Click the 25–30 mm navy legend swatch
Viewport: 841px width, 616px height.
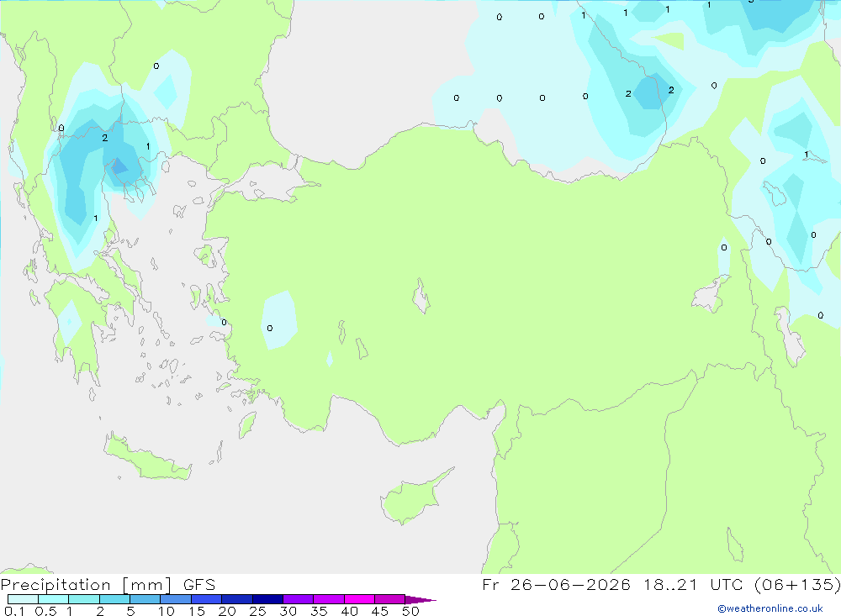point(267,599)
